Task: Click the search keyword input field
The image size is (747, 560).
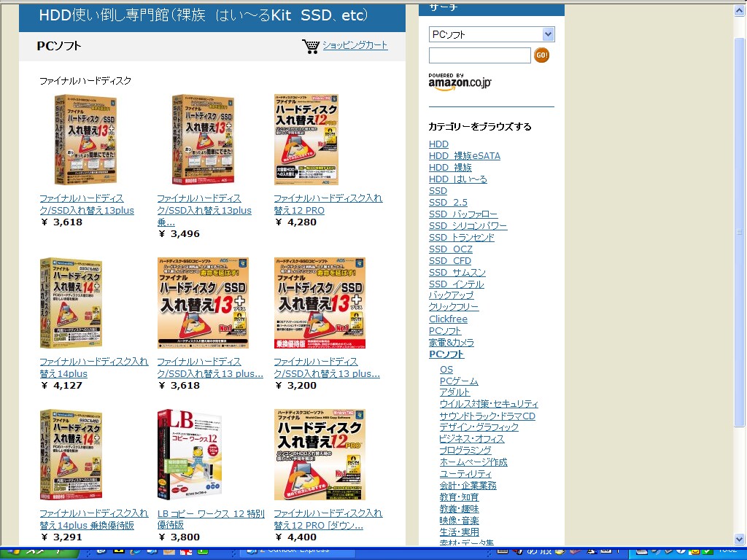Action: pyautogui.click(x=480, y=55)
